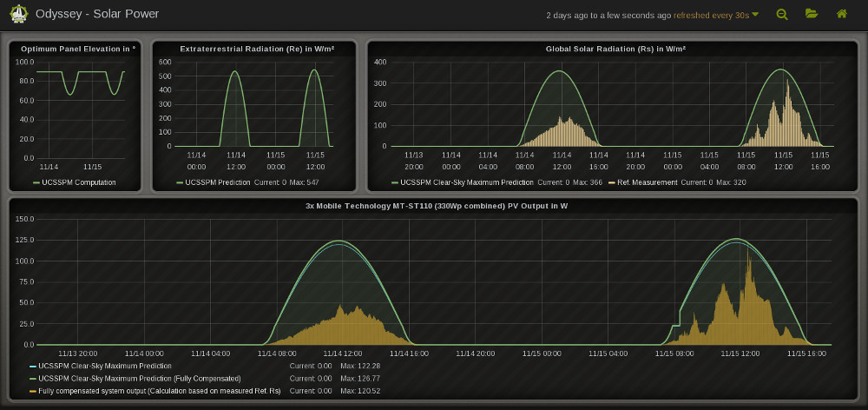Screen dimensions: 868x410
Task: Click the blue UCSSPM Clear-Sky Maximum Prediction swatch
Action: point(33,366)
